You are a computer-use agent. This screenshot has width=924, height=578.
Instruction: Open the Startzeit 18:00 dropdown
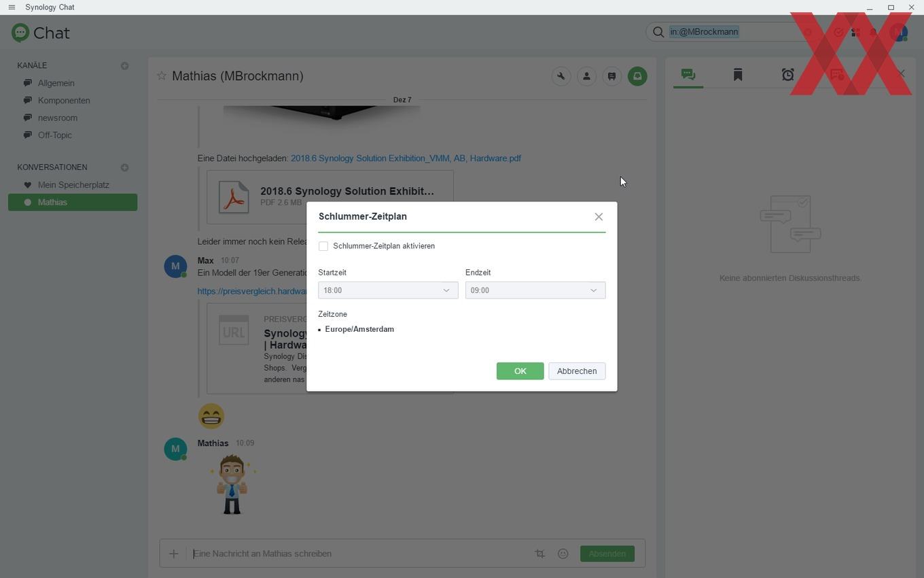pyautogui.click(x=388, y=290)
